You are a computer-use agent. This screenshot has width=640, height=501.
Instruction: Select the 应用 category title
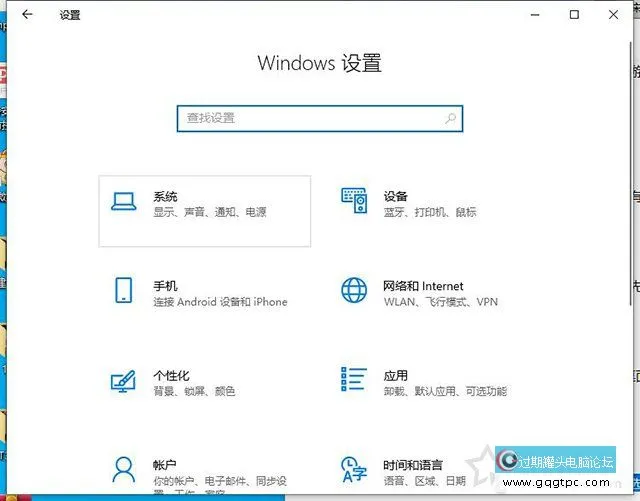396,376
